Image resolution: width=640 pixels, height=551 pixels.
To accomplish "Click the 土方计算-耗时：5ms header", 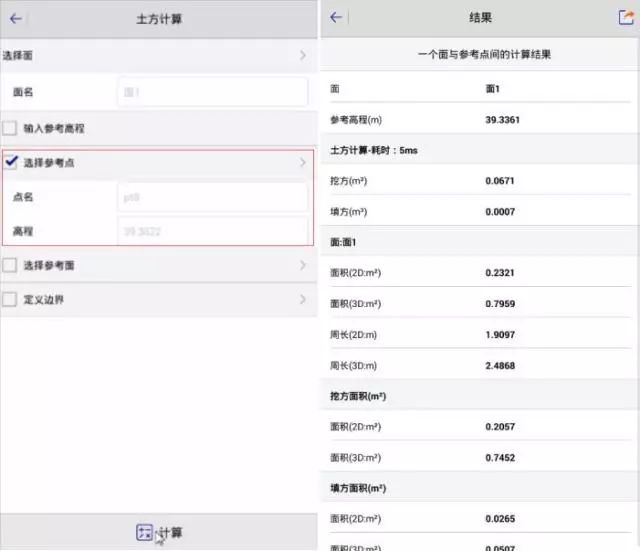I will (373, 151).
